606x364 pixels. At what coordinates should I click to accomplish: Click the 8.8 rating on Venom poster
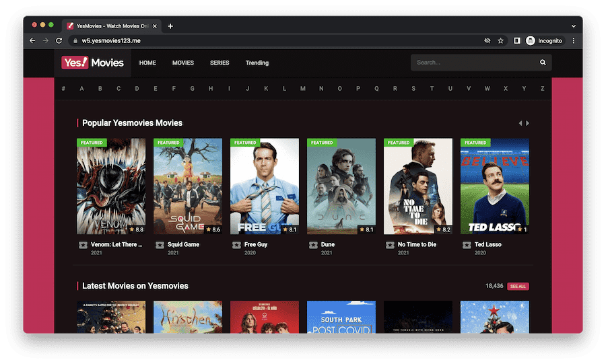[137, 229]
